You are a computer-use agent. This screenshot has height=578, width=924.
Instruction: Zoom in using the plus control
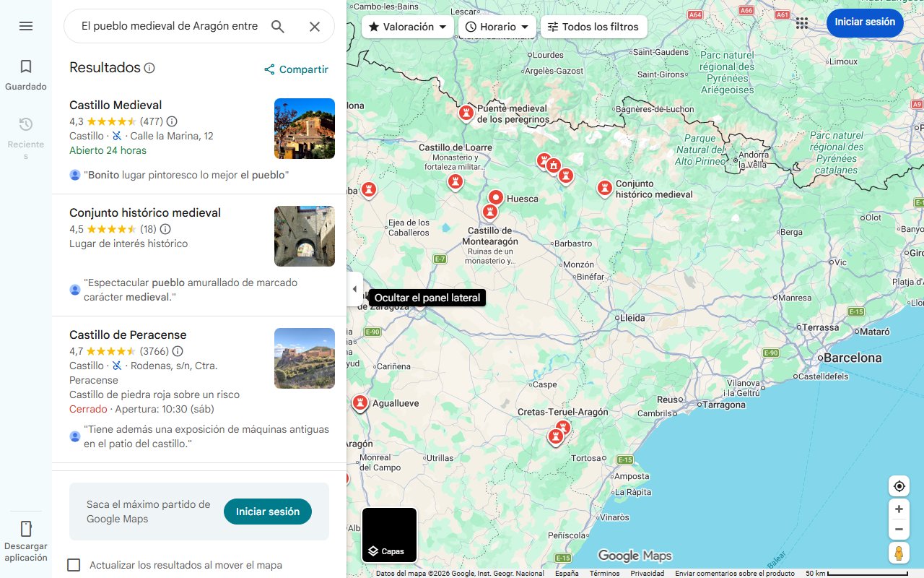point(899,509)
